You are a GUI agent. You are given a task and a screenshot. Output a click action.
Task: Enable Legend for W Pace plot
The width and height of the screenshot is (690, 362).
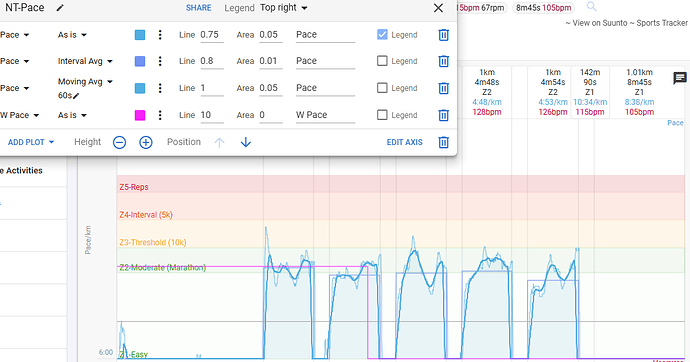point(382,115)
